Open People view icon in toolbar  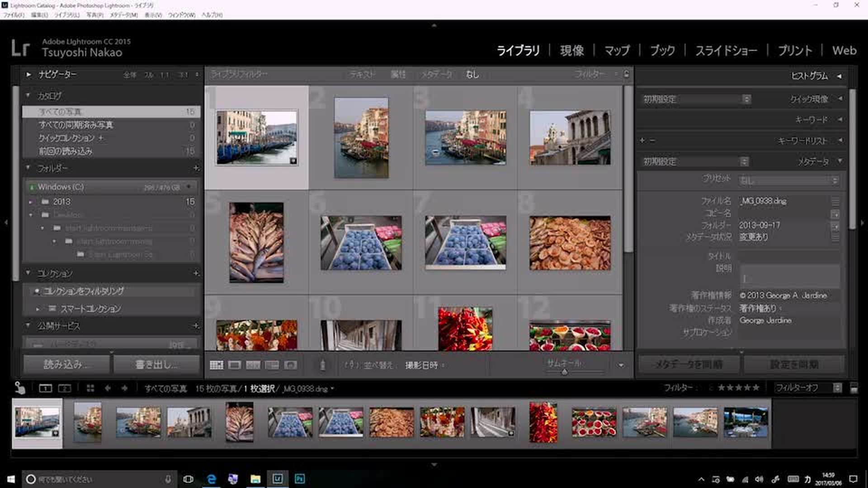[x=290, y=365]
